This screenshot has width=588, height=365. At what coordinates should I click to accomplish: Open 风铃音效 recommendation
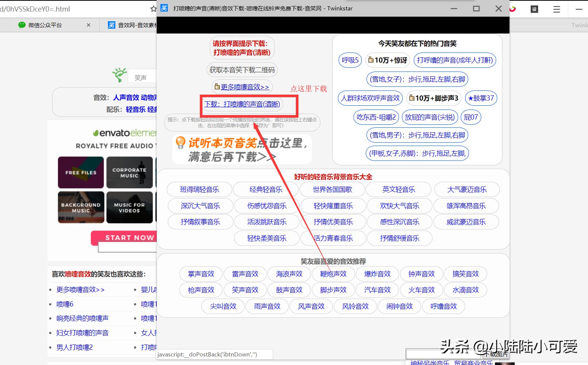355,307
